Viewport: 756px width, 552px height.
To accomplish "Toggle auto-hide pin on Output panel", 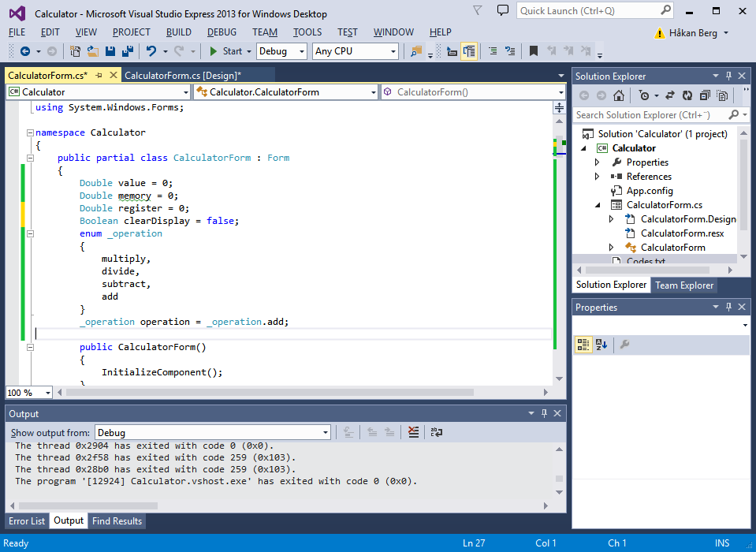I will (x=545, y=413).
